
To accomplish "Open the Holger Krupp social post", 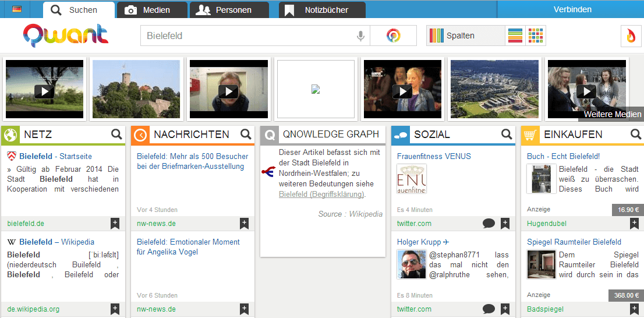I will (423, 242).
